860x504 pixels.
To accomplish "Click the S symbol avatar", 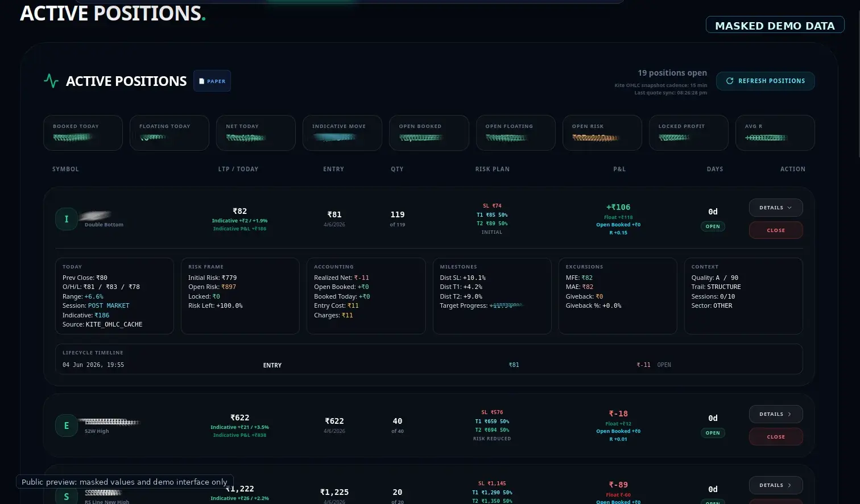I will click(67, 496).
